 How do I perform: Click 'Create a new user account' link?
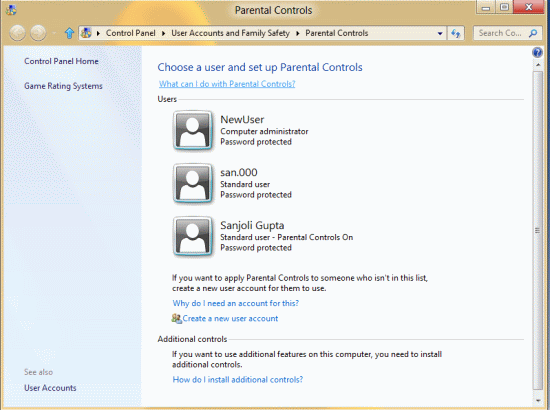(x=230, y=318)
